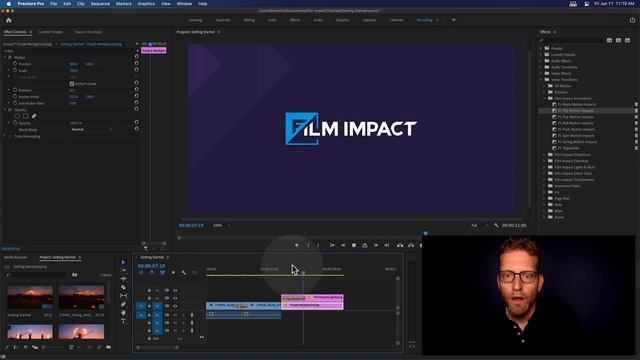
Task: Open Blend Mode Normal dropdown
Action: click(91, 129)
